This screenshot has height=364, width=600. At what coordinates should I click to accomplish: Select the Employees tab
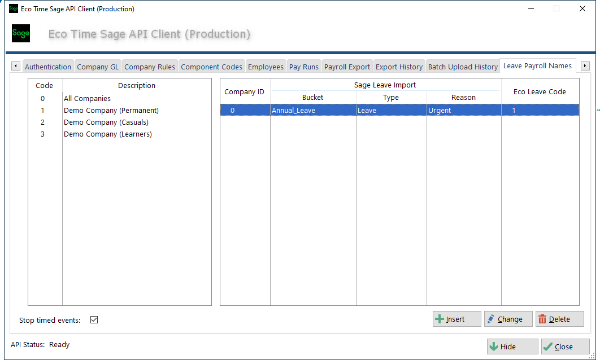point(266,67)
